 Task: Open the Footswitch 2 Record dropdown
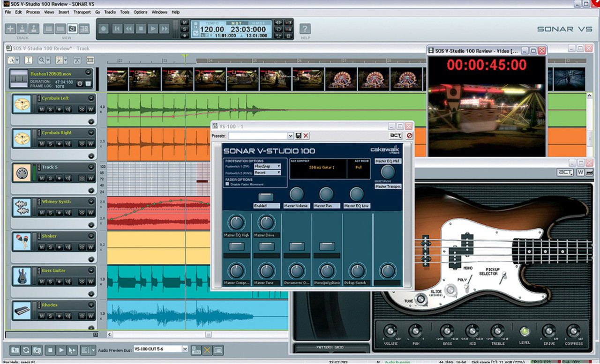[267, 172]
